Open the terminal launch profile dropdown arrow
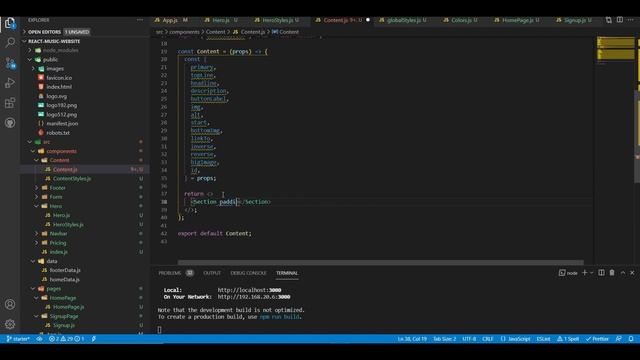The height and width of the screenshot is (360, 640). tap(591, 273)
